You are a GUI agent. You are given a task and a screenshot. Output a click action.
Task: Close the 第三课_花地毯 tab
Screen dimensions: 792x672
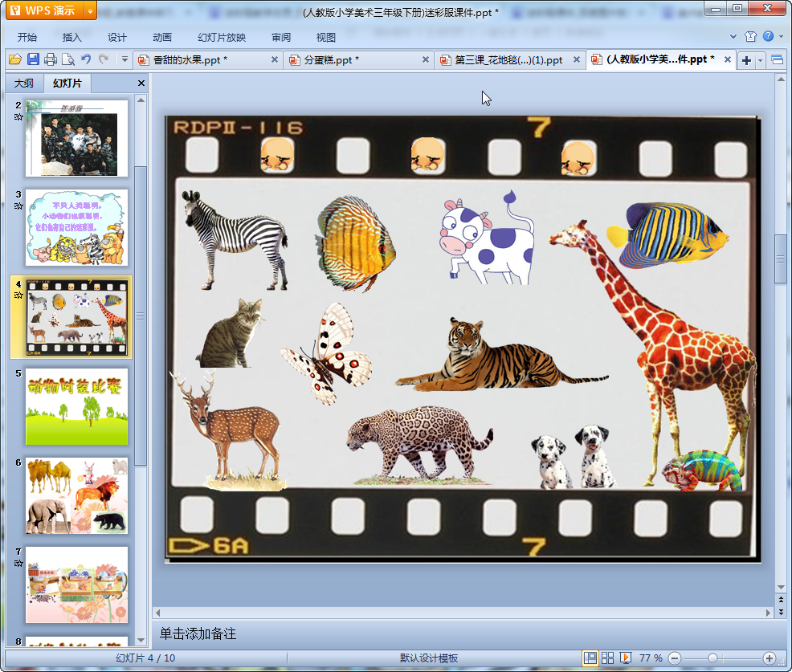576,59
